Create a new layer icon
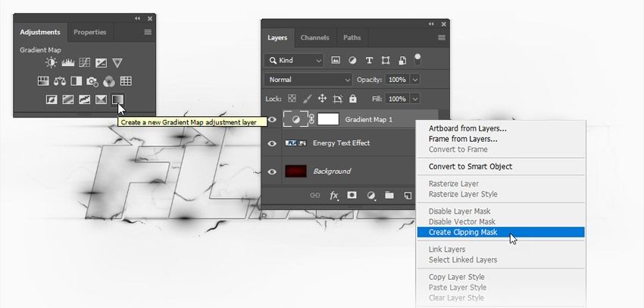 click(408, 195)
